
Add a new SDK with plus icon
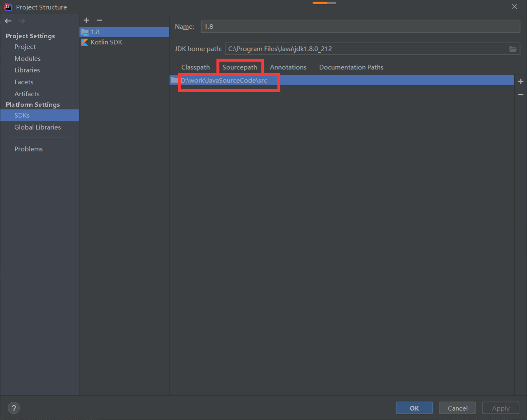(x=86, y=20)
